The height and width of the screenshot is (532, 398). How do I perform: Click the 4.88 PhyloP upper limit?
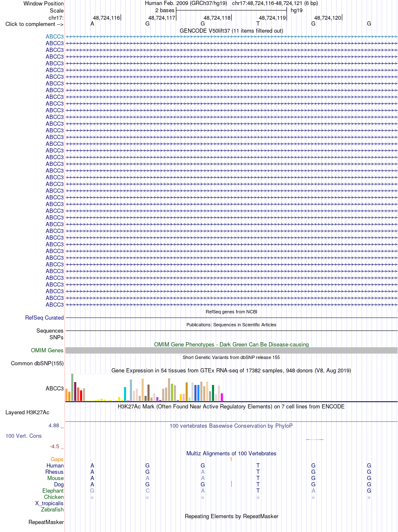click(x=56, y=425)
